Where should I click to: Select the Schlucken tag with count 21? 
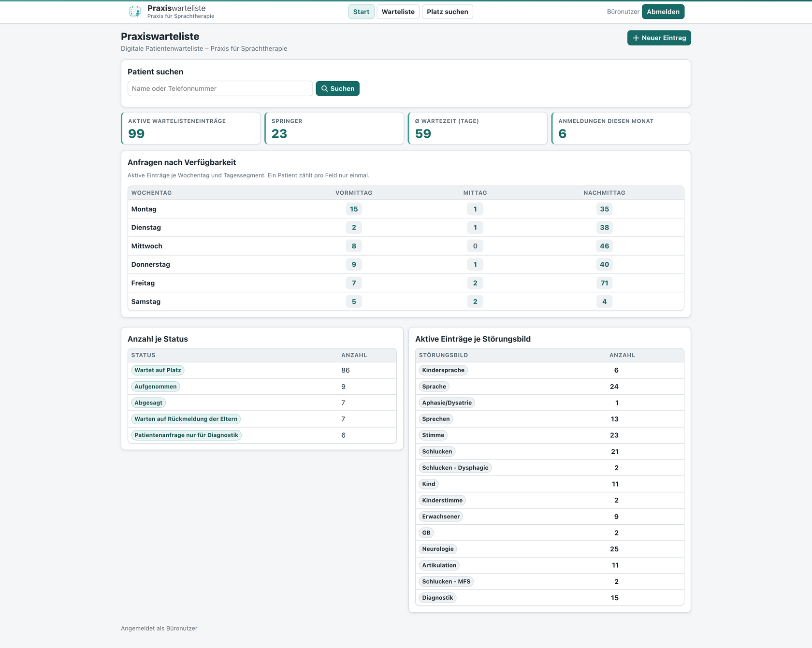tap(437, 452)
